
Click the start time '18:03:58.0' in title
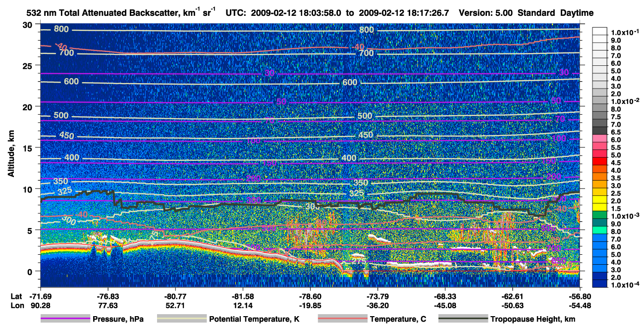click(x=321, y=13)
